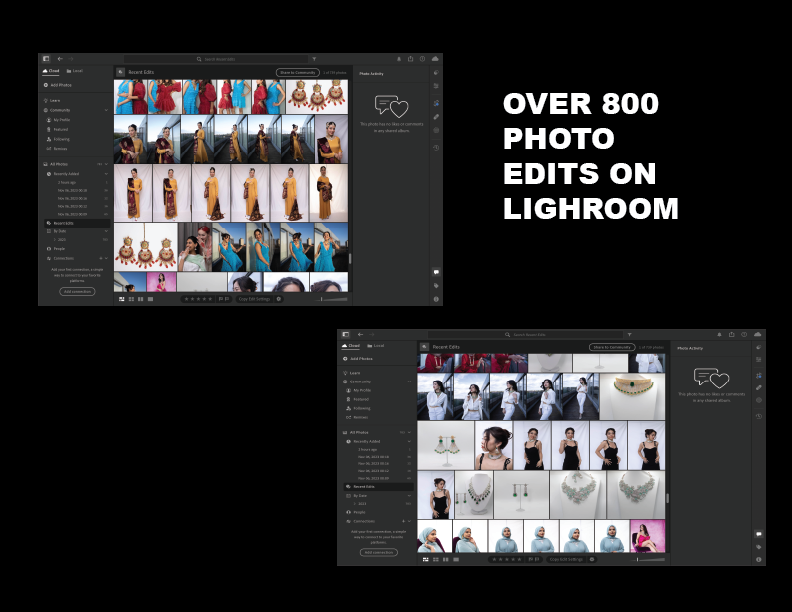Click Activity chat bubble icon in lower window
This screenshot has height=612, width=792.
[x=759, y=534]
